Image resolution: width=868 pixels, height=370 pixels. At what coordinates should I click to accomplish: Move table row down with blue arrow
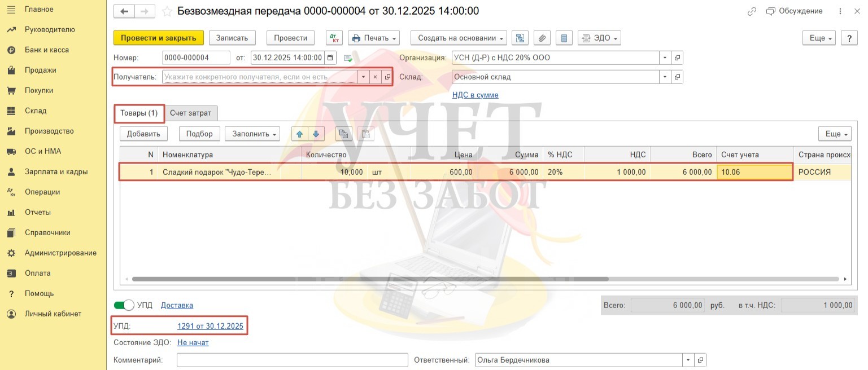coord(316,134)
